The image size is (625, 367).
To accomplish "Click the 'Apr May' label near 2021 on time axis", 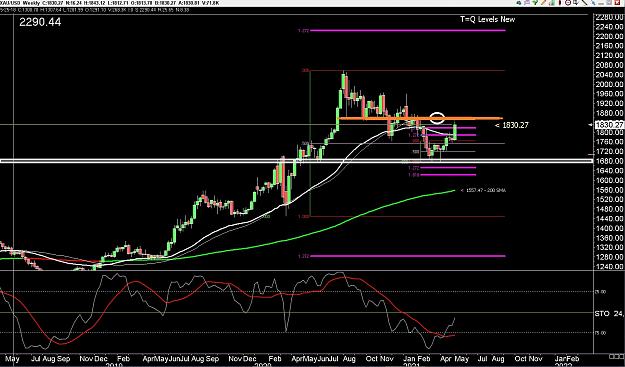I will click(455, 359).
